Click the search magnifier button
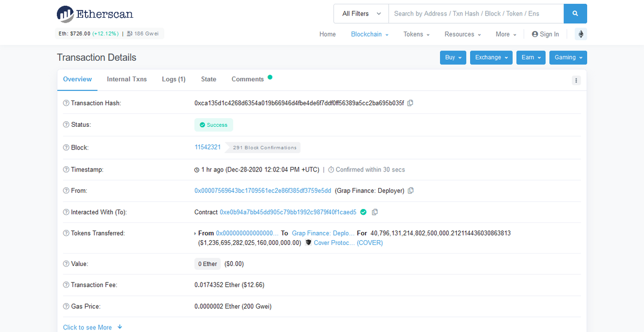 point(575,13)
